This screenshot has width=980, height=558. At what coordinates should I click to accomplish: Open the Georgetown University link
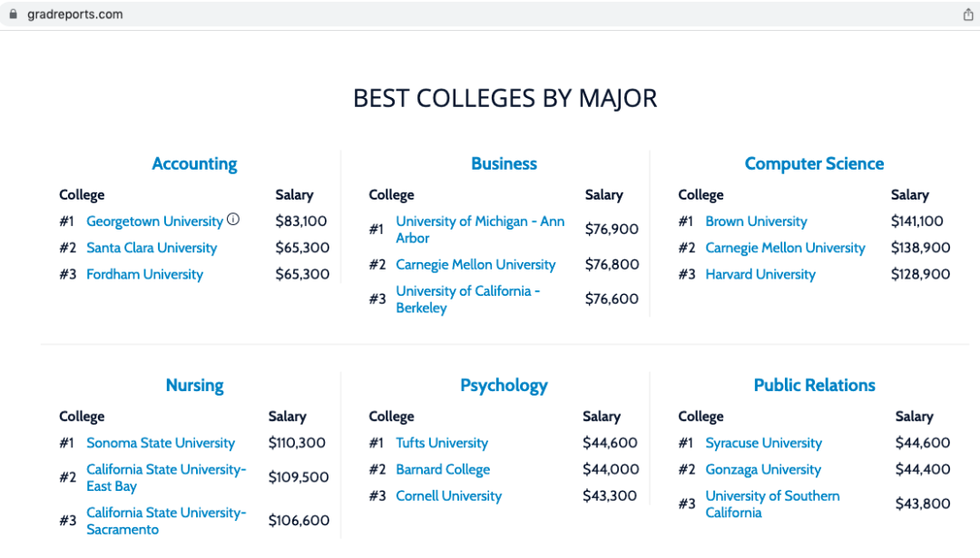154,221
